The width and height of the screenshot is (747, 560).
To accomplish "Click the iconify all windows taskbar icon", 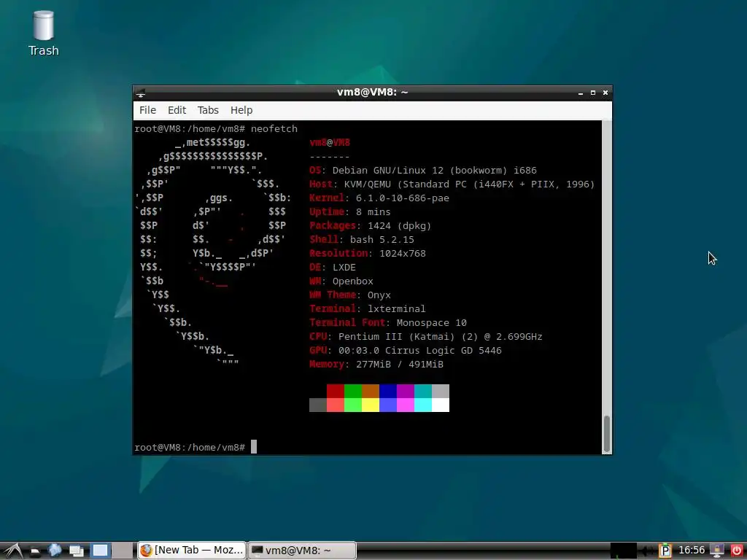I will tap(76, 551).
